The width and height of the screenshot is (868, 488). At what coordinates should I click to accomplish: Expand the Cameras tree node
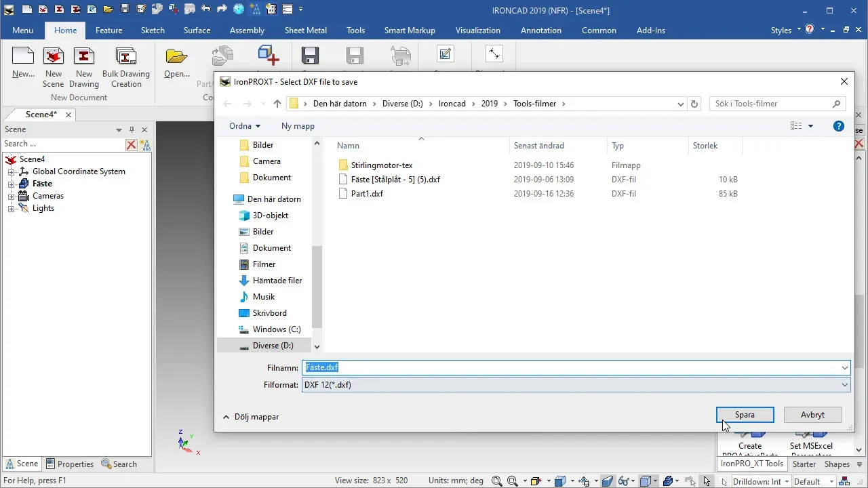point(11,197)
